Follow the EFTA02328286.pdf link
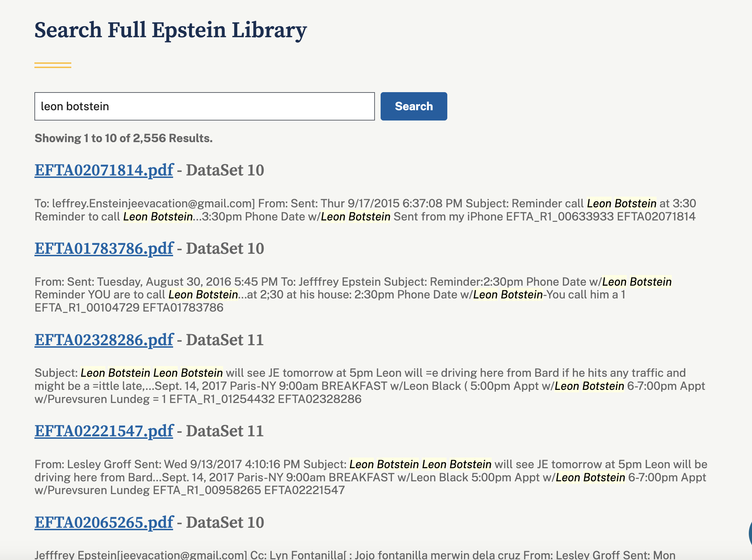This screenshot has width=752, height=560. point(104,340)
